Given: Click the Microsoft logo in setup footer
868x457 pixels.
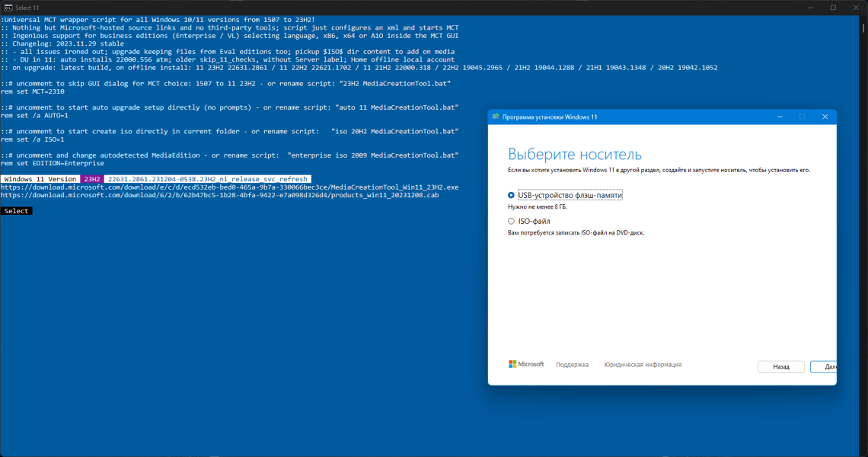Looking at the screenshot, I should pyautogui.click(x=526, y=364).
